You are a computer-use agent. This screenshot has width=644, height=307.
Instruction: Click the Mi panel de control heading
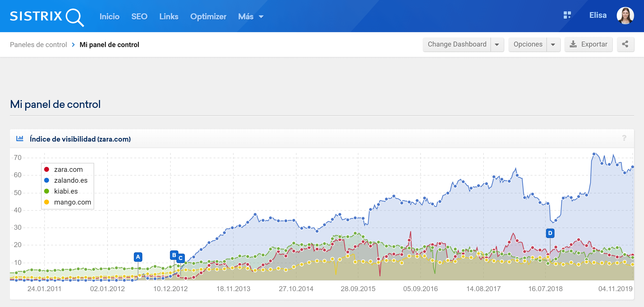(x=55, y=104)
